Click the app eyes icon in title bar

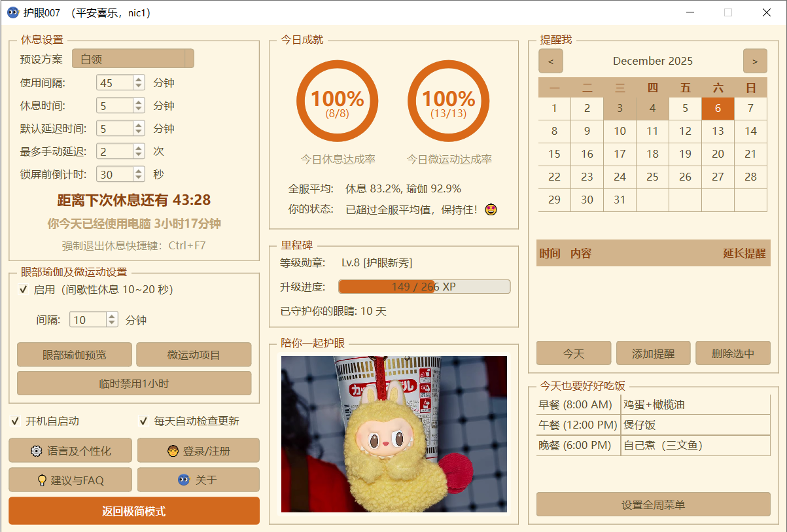[12, 12]
